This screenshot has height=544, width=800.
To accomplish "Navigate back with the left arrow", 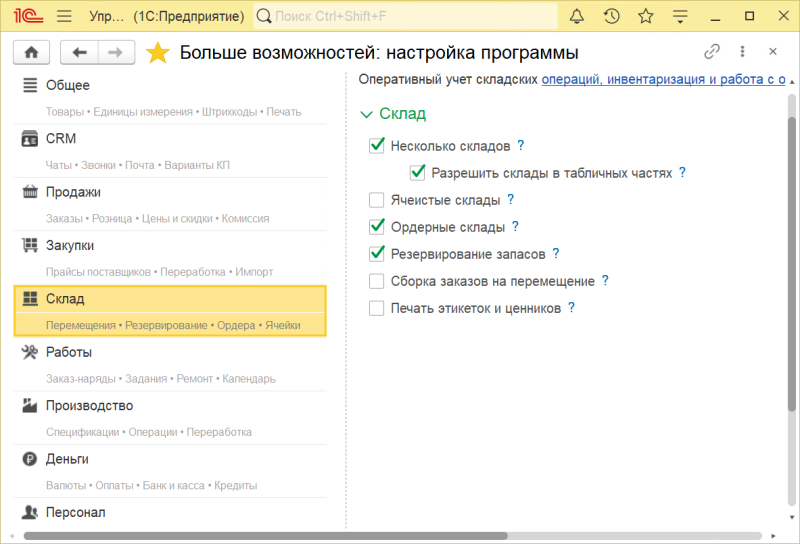I will point(79,52).
